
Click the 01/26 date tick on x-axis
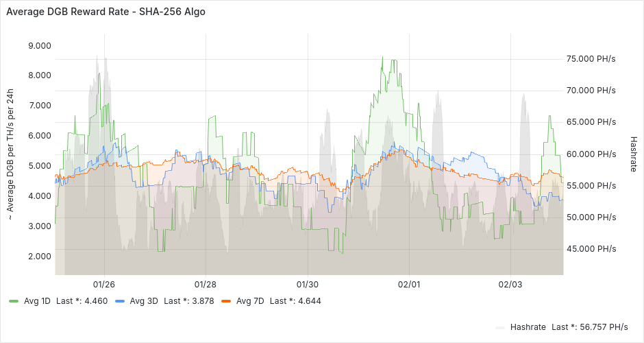103,284
